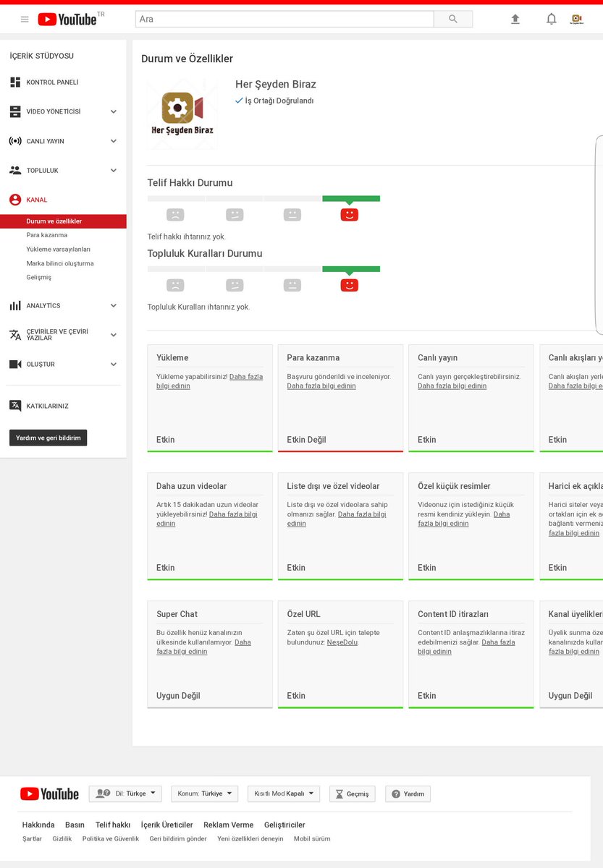
Task: Click the Kanal account icon
Action: coord(15,200)
